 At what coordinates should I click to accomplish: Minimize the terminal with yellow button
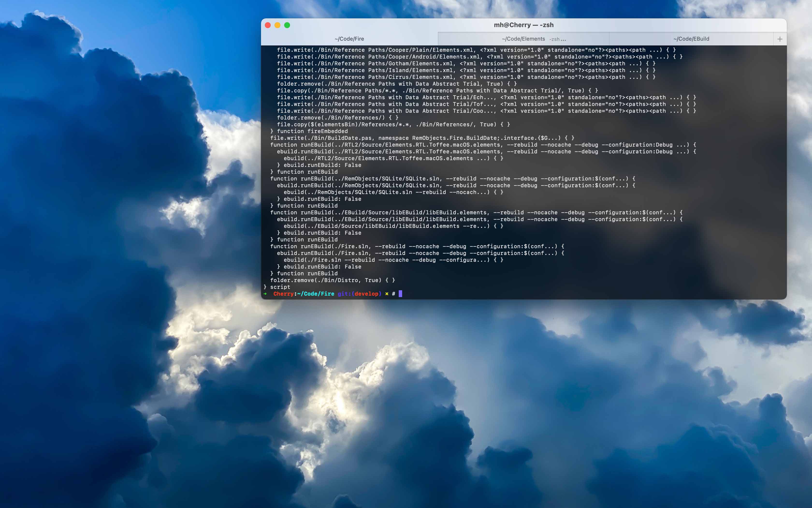[x=277, y=25]
